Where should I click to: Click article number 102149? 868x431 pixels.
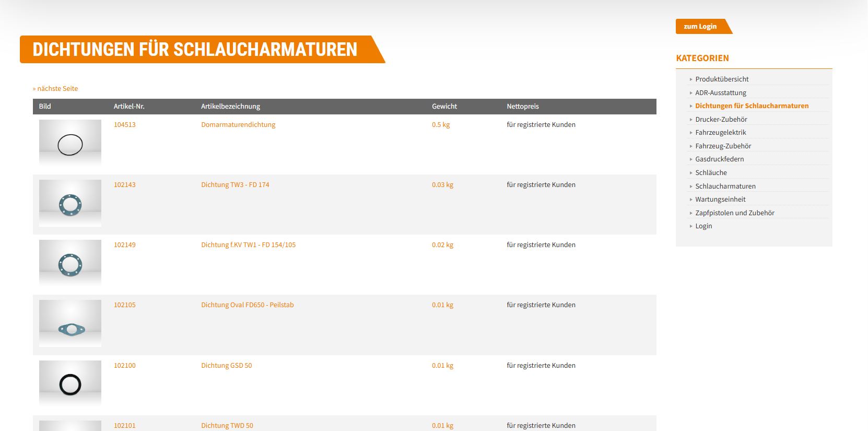pos(124,245)
